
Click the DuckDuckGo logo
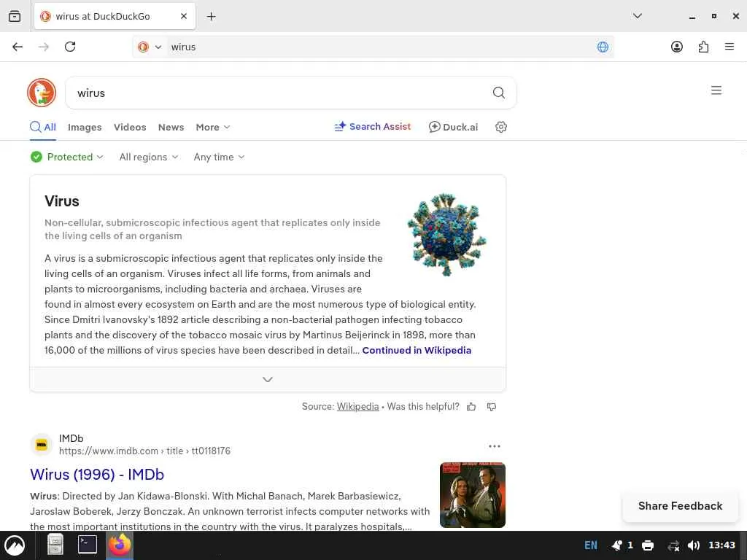(x=42, y=93)
